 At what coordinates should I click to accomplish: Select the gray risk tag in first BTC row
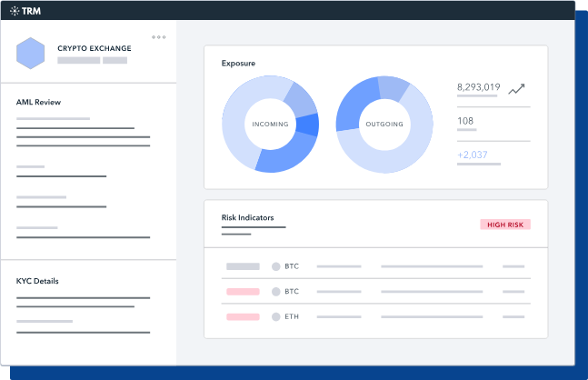(x=243, y=266)
